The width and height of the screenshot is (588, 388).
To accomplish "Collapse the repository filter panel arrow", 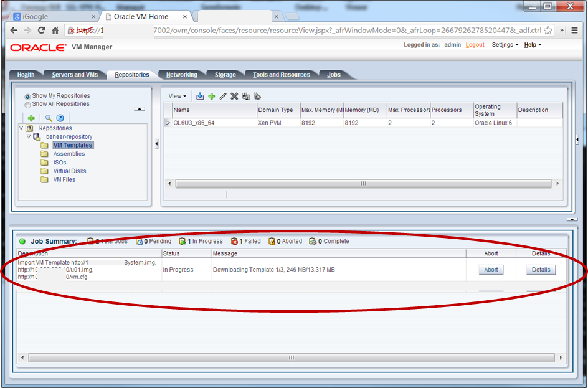I will click(140, 109).
